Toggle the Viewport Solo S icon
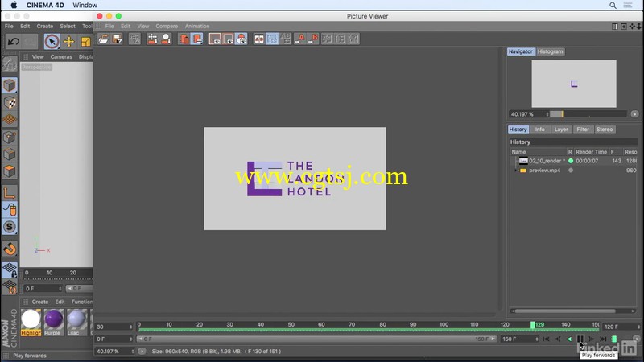The image size is (644, 362). coord(10,227)
